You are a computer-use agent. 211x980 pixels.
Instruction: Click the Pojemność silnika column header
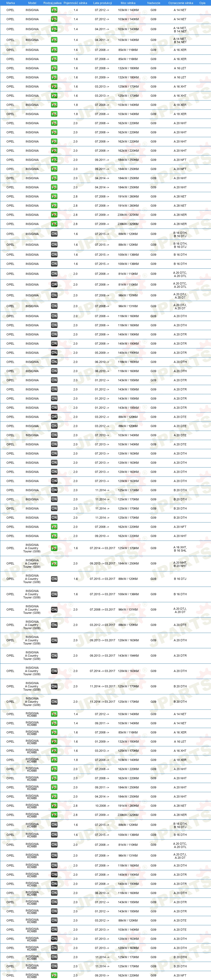(x=75, y=3)
